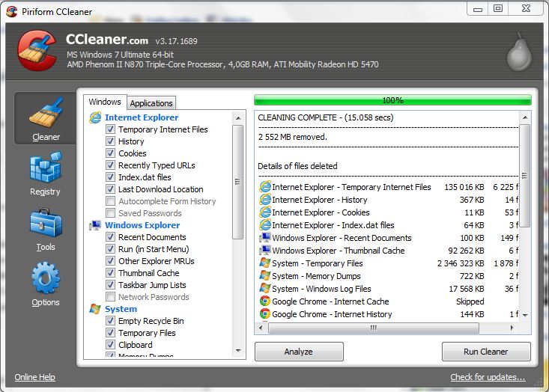Viewport: 549px width, 392px height.
Task: Select the Windows Explorer category heading
Action: 142,225
